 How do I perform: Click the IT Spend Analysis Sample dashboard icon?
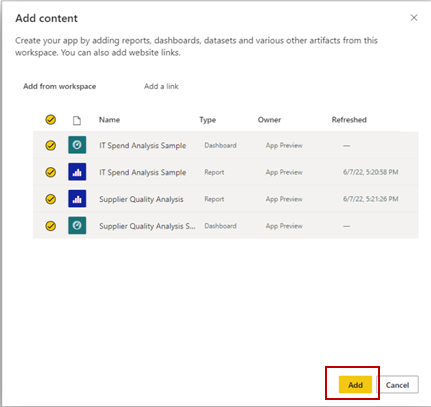point(77,145)
